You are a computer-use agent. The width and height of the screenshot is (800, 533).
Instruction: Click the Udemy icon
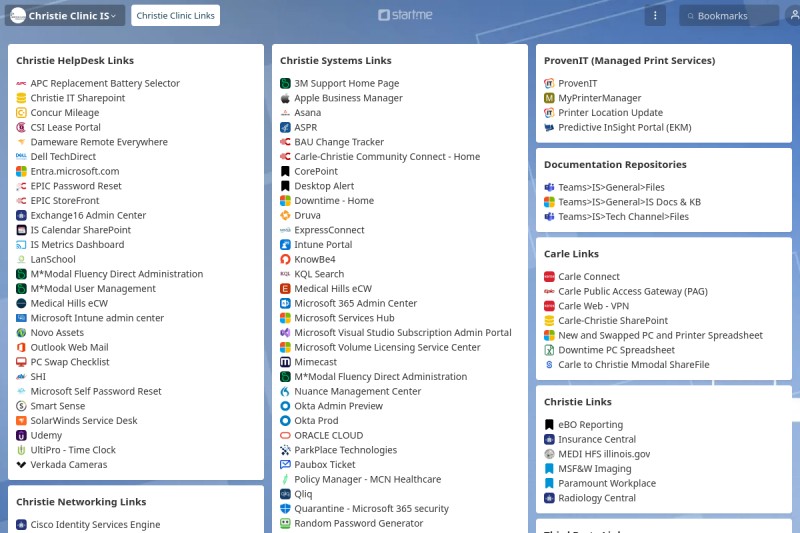(21, 436)
